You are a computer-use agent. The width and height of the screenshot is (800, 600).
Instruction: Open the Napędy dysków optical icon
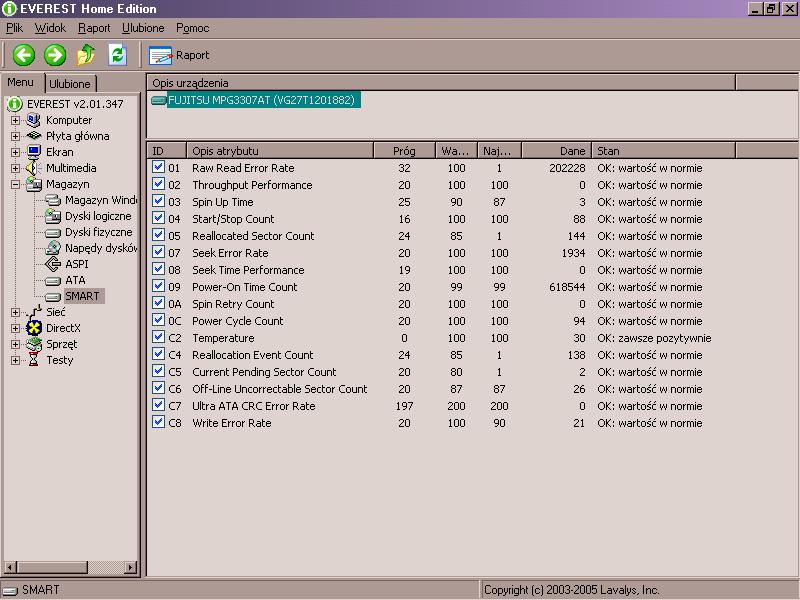click(53, 248)
